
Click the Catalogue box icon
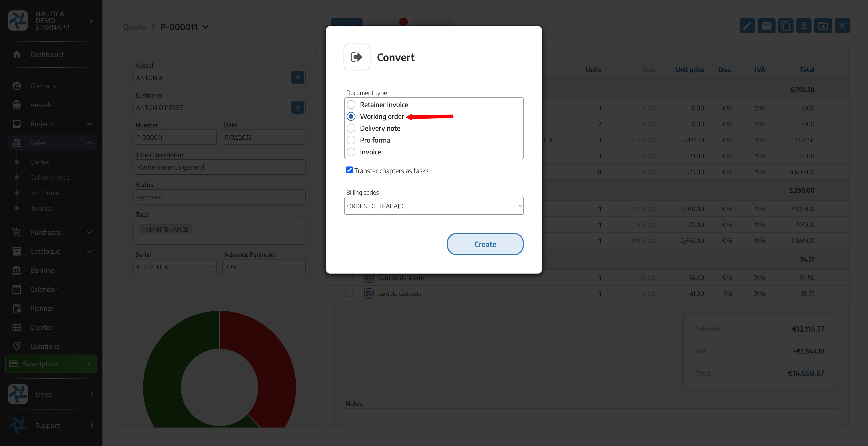16,252
